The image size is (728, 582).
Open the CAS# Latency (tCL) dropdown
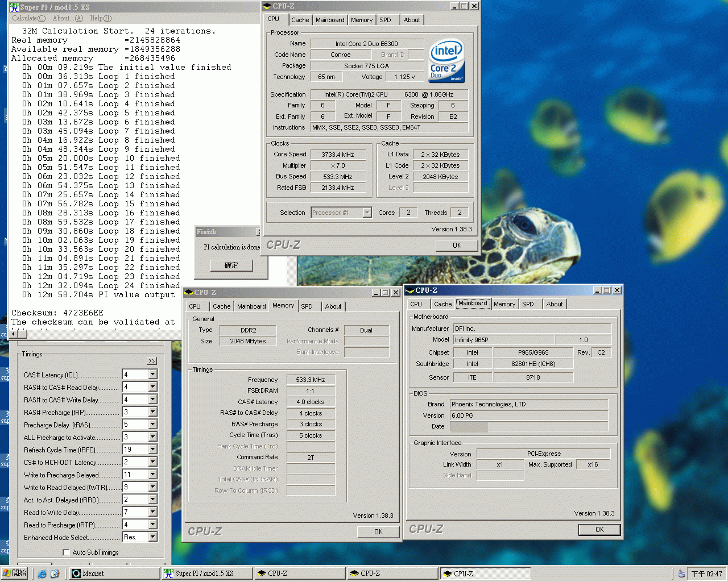152,375
